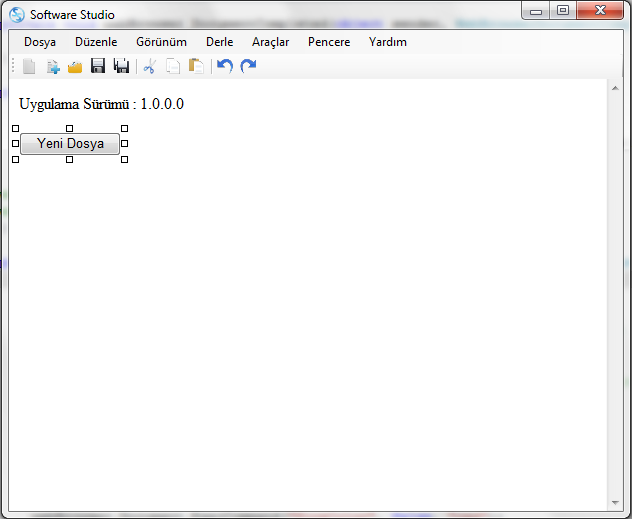Save using the single floppy disk icon
The height and width of the screenshot is (519, 632).
pyautogui.click(x=98, y=66)
